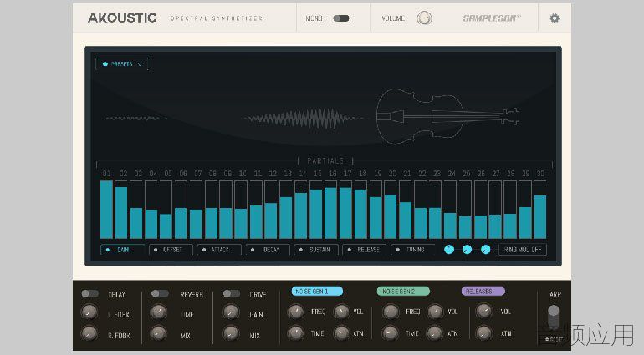Select the Release partials tab
Image resolution: width=644 pixels, height=355 pixels.
(x=365, y=250)
